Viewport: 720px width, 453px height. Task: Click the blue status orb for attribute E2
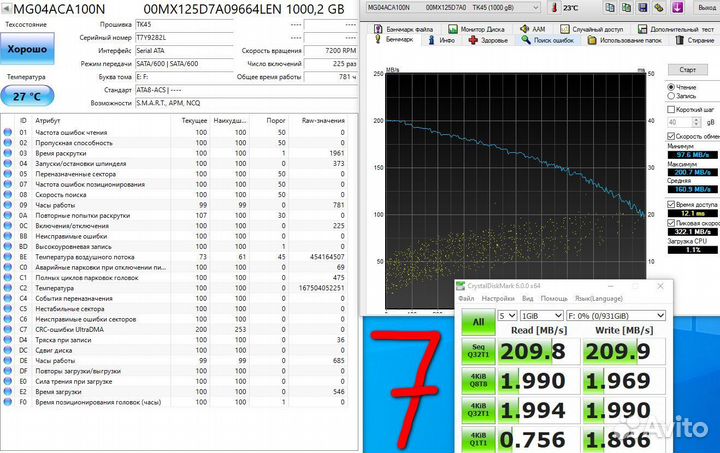[x=7, y=391]
